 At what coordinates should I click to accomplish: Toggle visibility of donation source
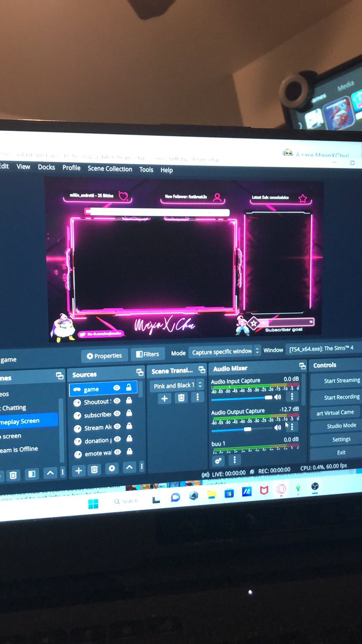(117, 439)
